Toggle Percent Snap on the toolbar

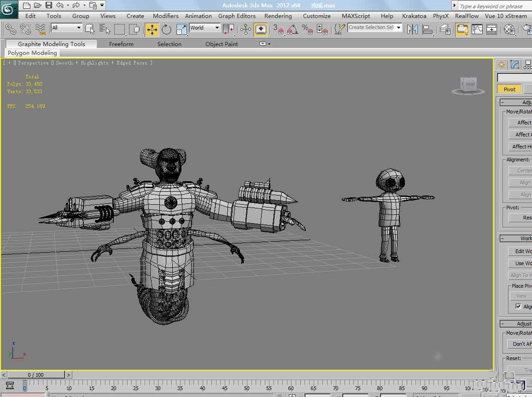click(307, 30)
